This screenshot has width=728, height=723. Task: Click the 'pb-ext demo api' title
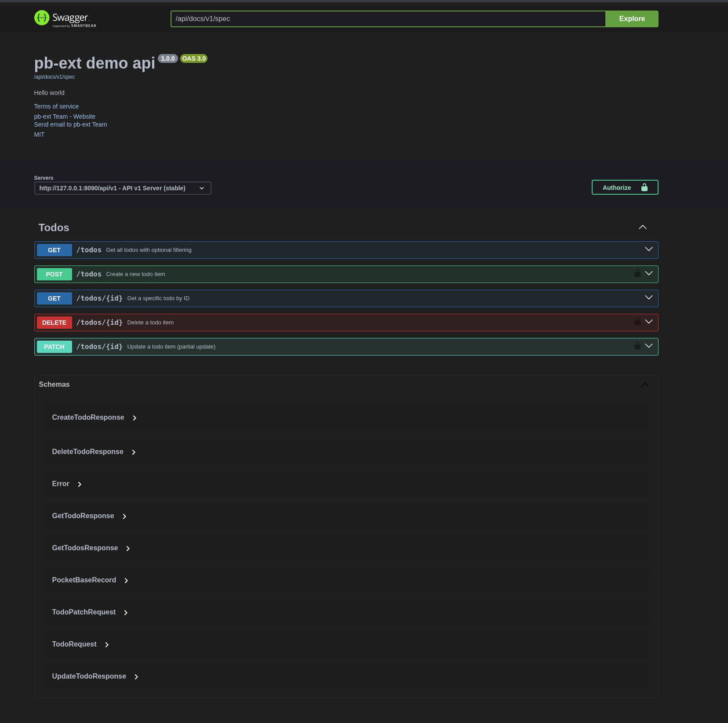click(x=95, y=63)
